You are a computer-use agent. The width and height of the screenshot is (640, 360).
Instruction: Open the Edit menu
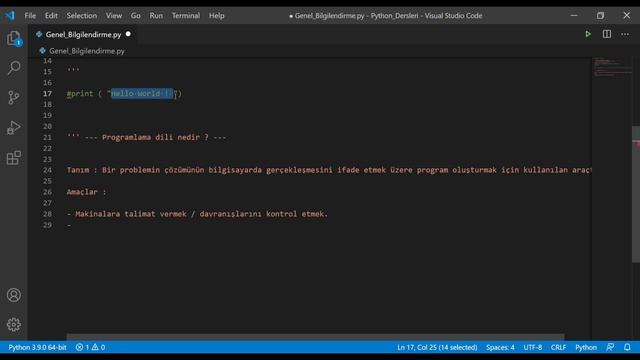(51, 16)
